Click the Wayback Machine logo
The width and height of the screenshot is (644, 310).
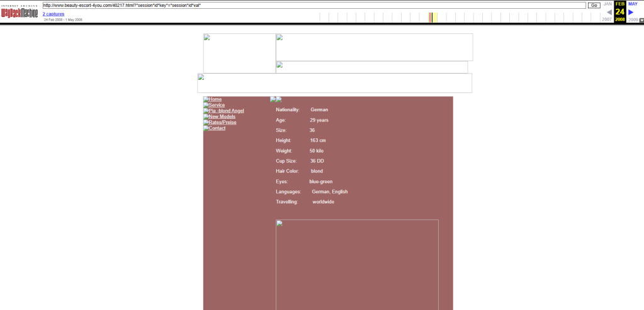pyautogui.click(x=20, y=12)
